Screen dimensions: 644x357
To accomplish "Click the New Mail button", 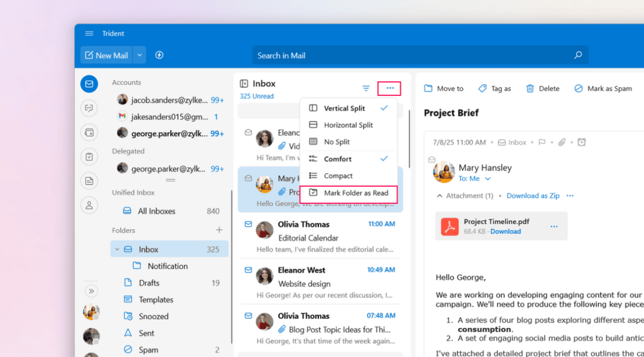I will 107,55.
